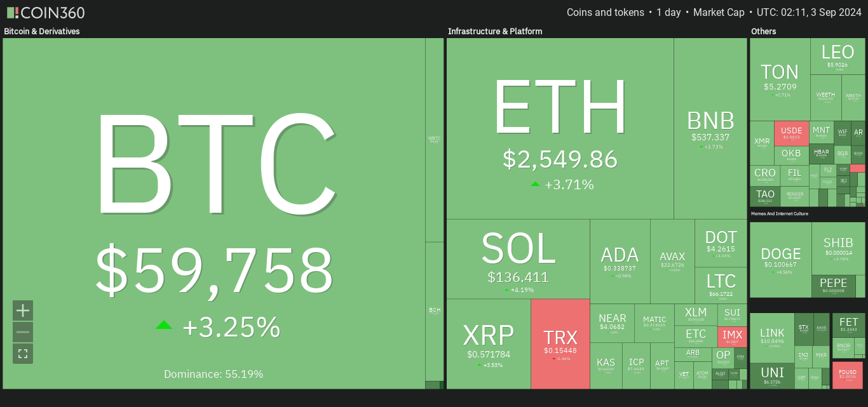The width and height of the screenshot is (868, 407).
Task: Open the LINK tile
Action: tap(772, 337)
